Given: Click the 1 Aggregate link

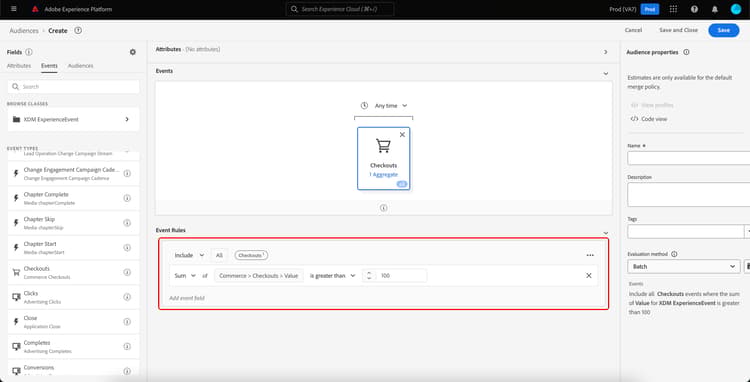Looking at the screenshot, I should (x=383, y=175).
